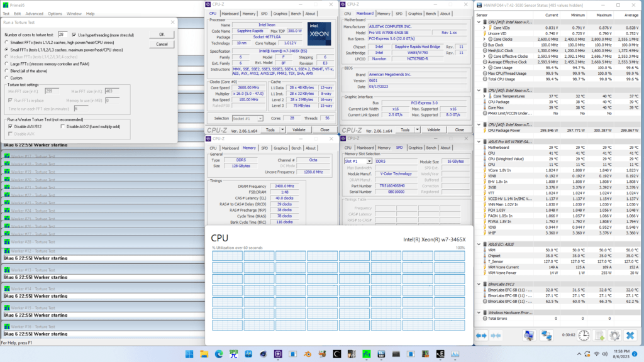The width and height of the screenshot is (644, 362).
Task: Open Wi-Fi network tray icon
Action: click(x=596, y=354)
